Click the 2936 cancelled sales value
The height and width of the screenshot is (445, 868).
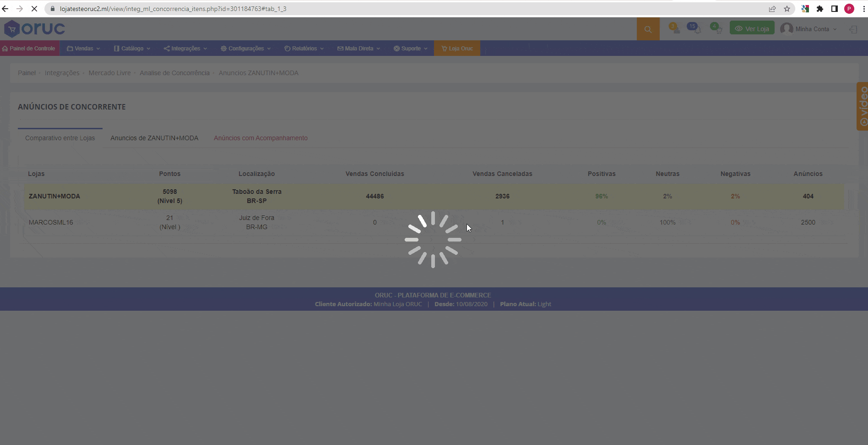502,196
